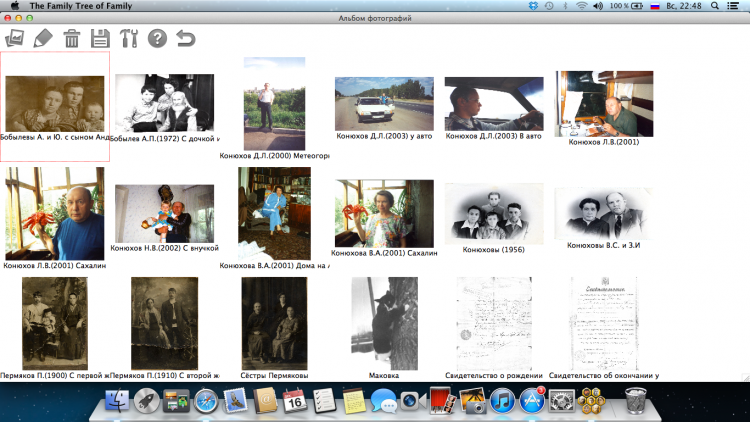This screenshot has width=750, height=422.
Task: Select the Конюховы В.С. и З.И photo
Action: click(604, 213)
